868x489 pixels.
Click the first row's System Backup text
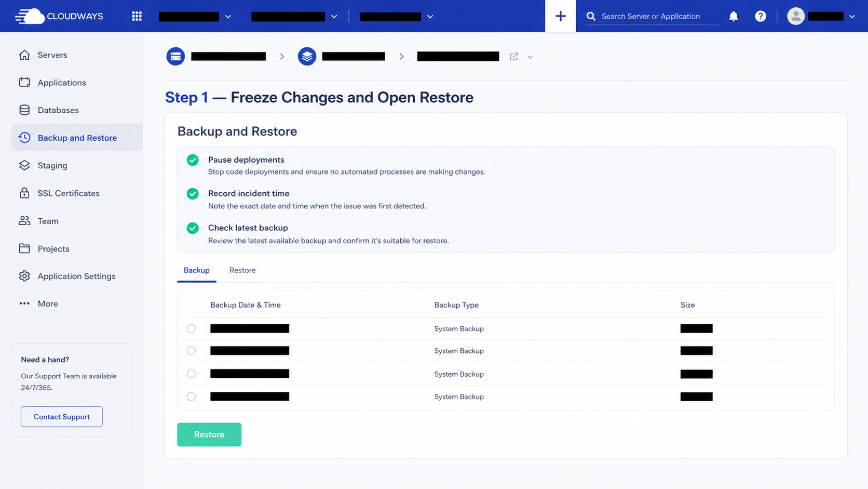coord(459,328)
